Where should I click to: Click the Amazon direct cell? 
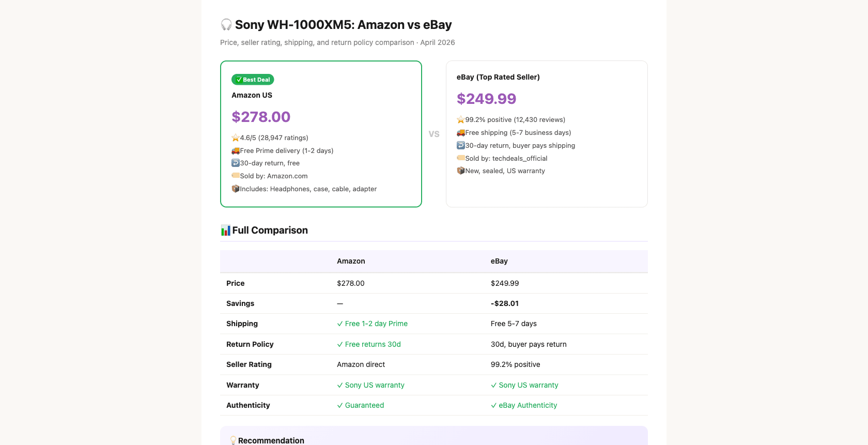(x=361, y=364)
